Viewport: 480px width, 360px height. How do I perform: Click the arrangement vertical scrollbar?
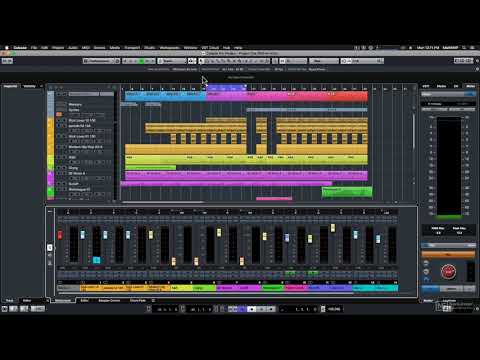[414, 132]
